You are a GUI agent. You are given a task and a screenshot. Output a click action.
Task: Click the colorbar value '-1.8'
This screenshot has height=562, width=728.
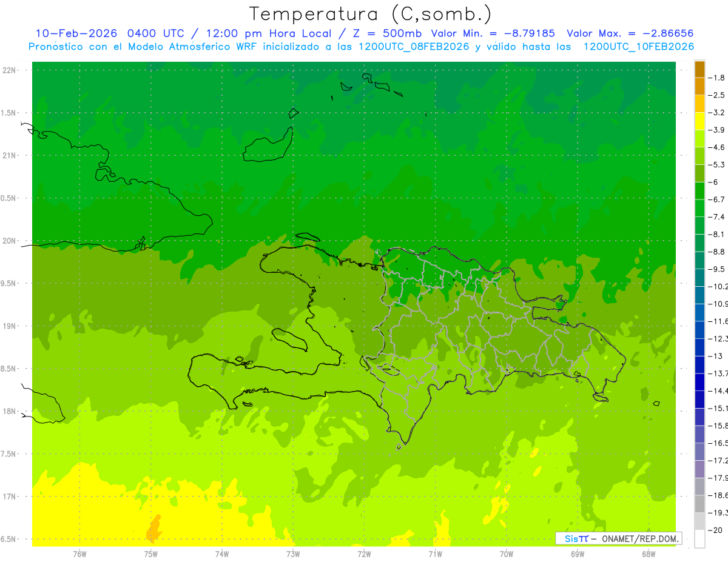(x=718, y=78)
